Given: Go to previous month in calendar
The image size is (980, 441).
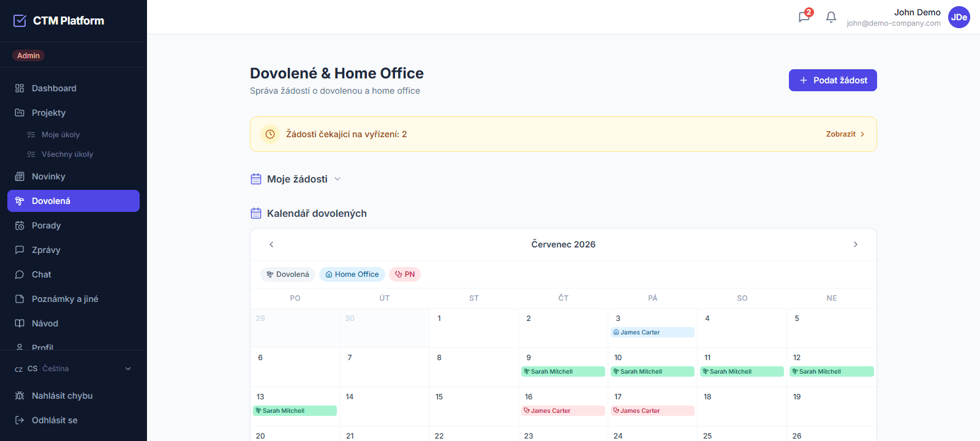Looking at the screenshot, I should pos(271,244).
